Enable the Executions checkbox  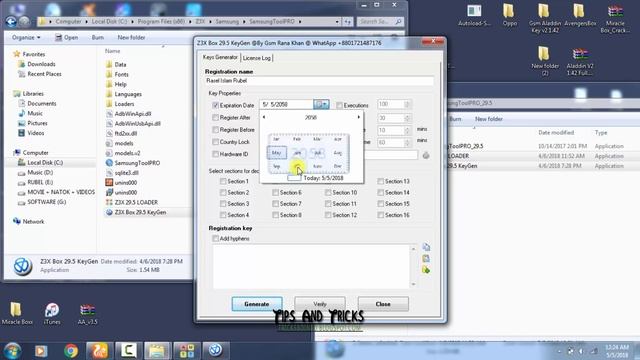[x=340, y=105]
